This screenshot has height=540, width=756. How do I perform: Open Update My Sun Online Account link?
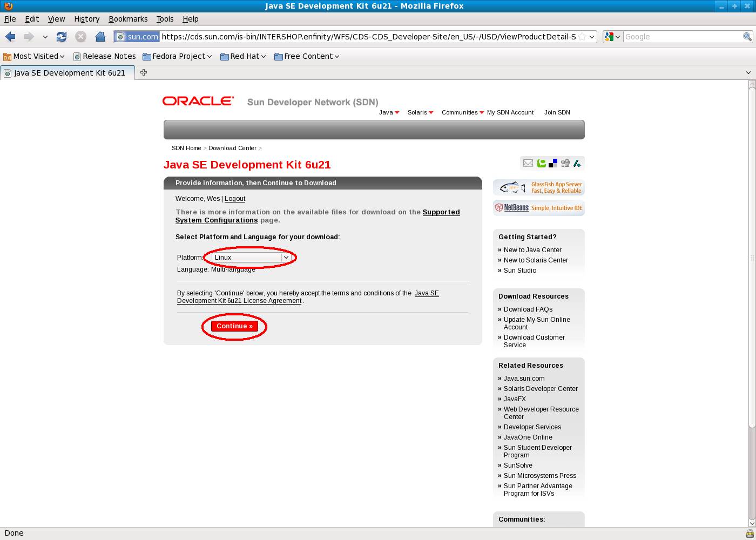[537, 323]
